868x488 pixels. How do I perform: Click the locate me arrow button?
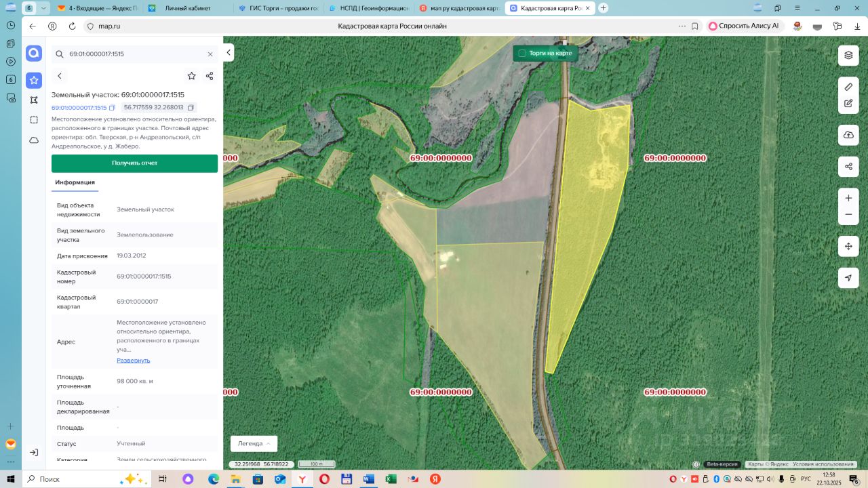pyautogui.click(x=848, y=278)
